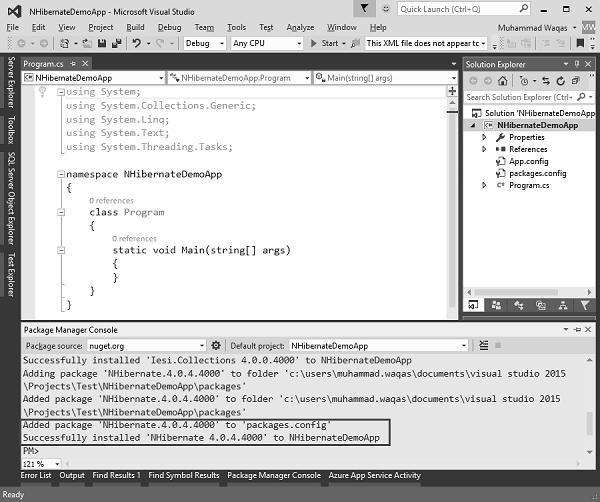
Task: Open the notifications flag icon
Action: [364, 8]
